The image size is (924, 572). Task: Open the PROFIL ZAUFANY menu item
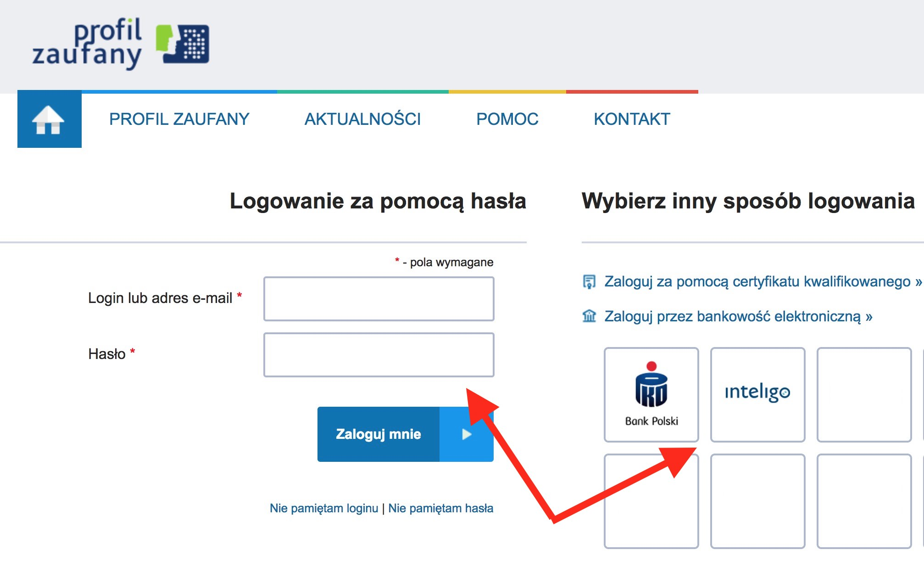179,119
